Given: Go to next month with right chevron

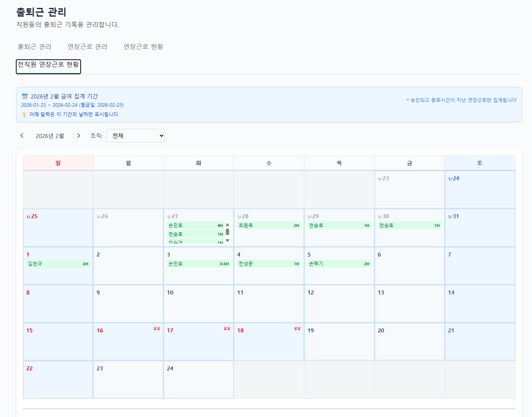Looking at the screenshot, I should 79,136.
